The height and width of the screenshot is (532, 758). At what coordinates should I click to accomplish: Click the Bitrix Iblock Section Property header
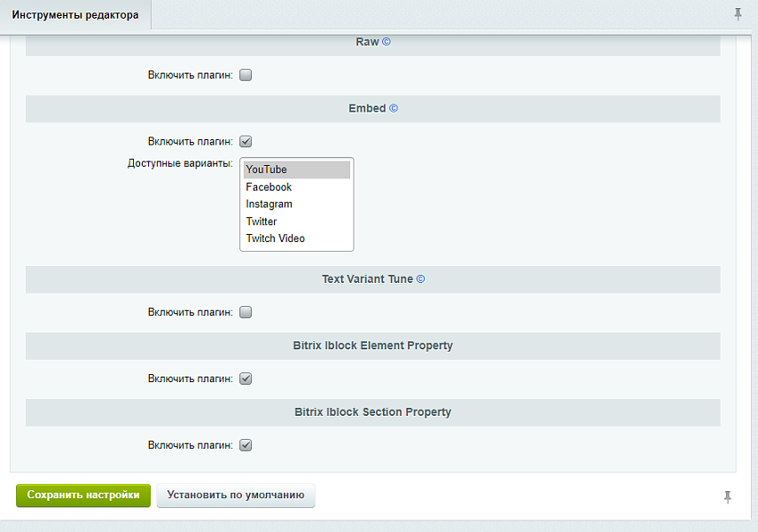tap(372, 412)
